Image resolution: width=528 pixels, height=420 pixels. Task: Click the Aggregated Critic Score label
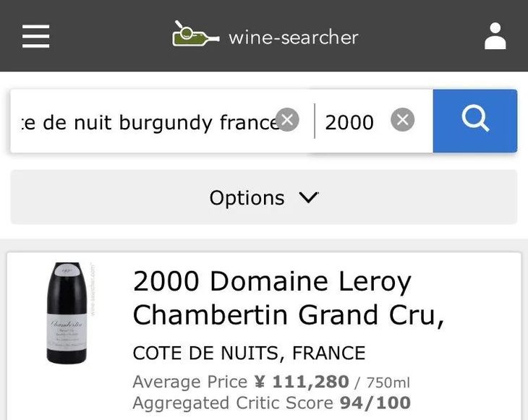(233, 403)
